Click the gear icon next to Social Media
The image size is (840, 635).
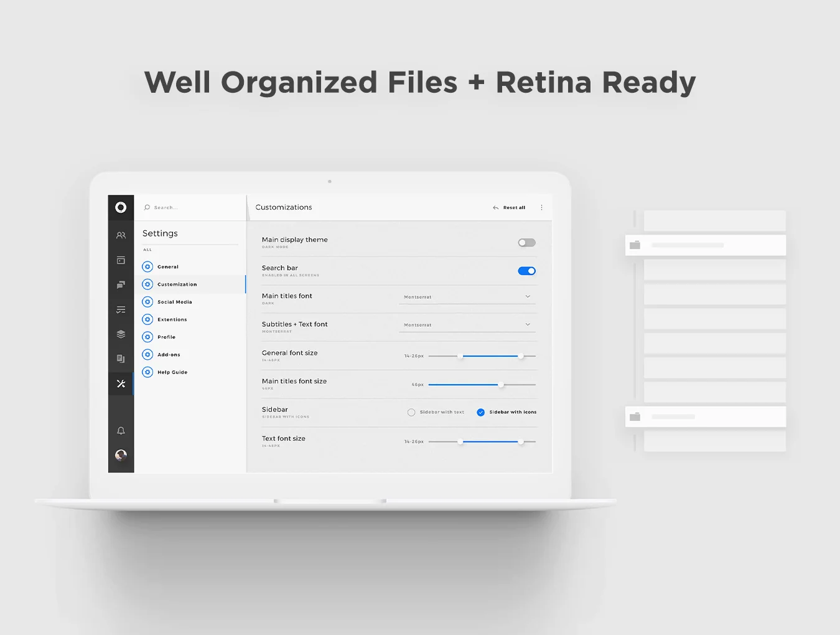point(147,302)
